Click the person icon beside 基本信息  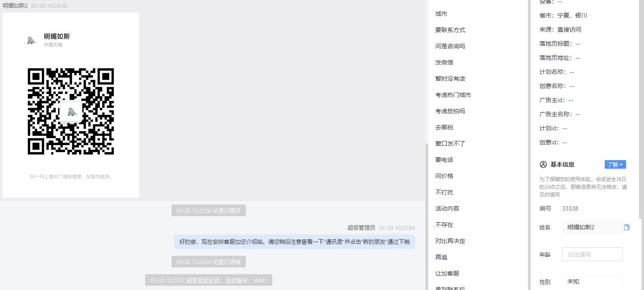pos(543,164)
